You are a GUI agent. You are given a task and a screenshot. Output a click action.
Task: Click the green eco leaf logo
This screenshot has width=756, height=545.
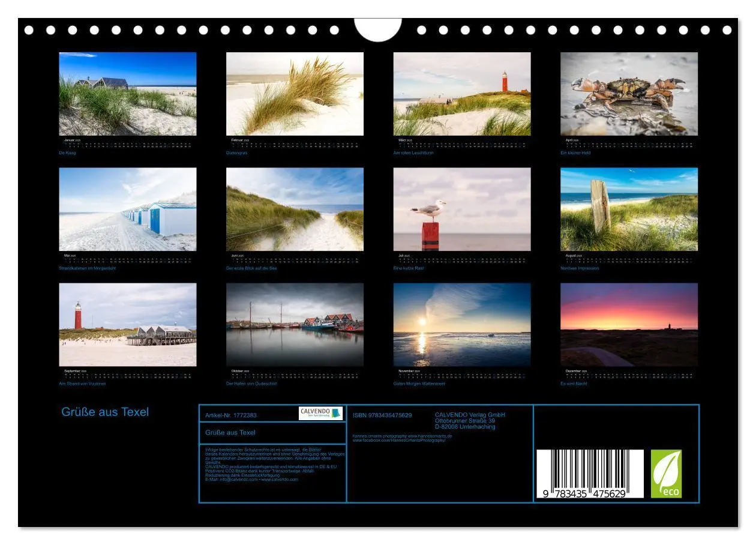[667, 474]
